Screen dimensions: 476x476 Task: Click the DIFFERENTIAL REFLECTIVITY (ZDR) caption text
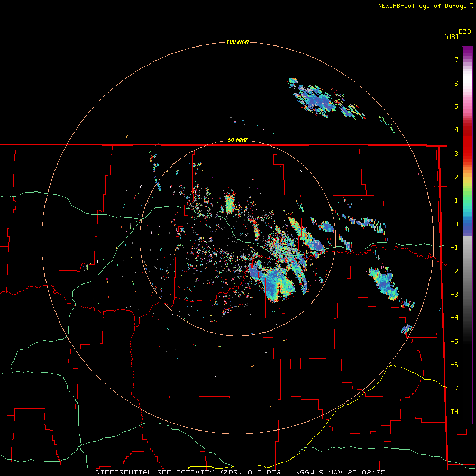tap(168, 472)
